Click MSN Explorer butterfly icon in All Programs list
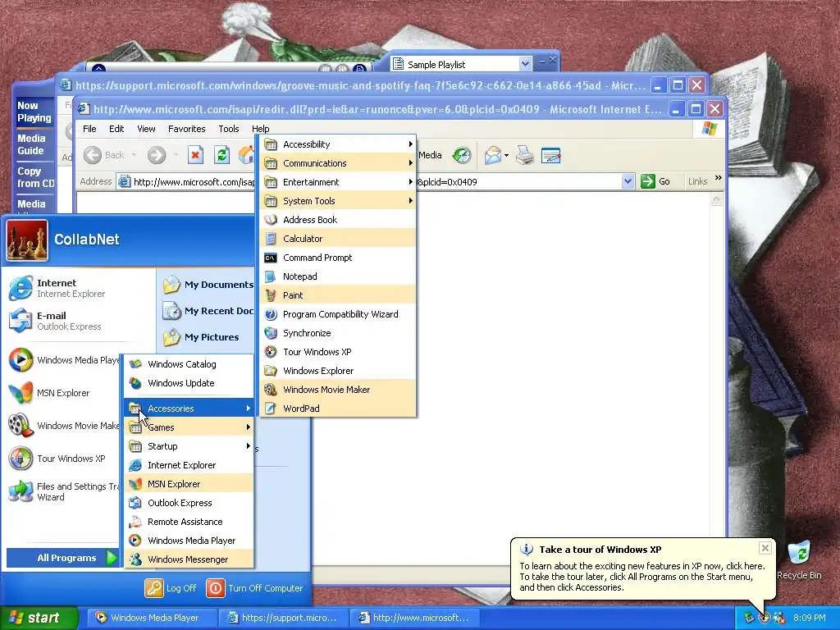Image resolution: width=840 pixels, height=630 pixels. point(135,484)
